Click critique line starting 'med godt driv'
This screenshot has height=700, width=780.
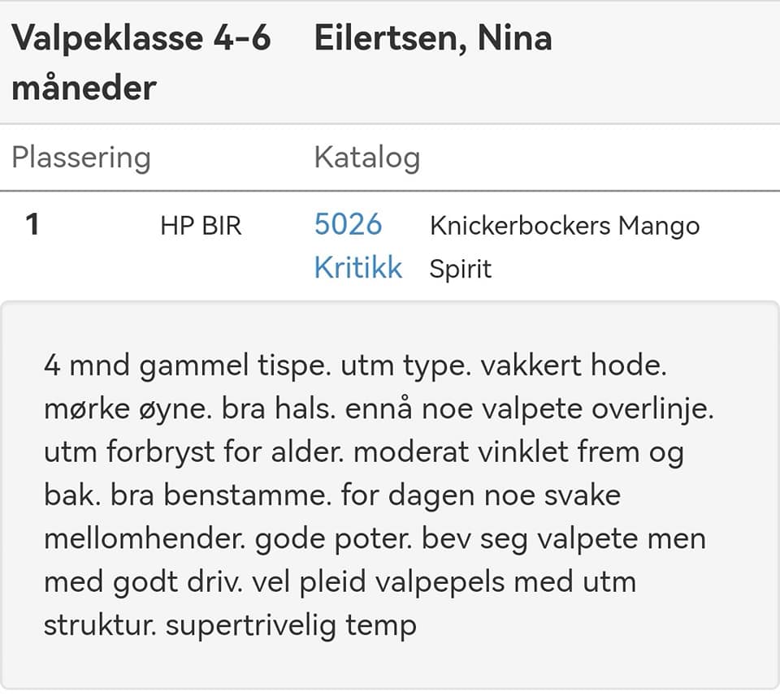[340, 582]
